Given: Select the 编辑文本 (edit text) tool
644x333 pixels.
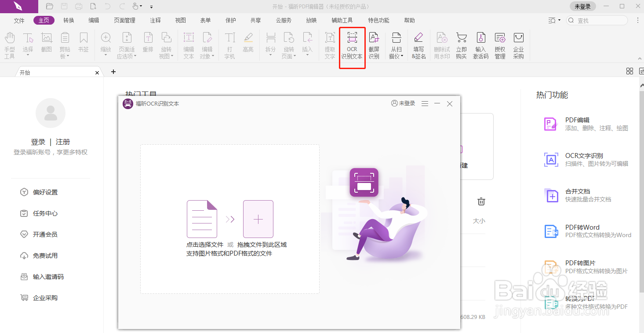Looking at the screenshot, I should [189, 46].
